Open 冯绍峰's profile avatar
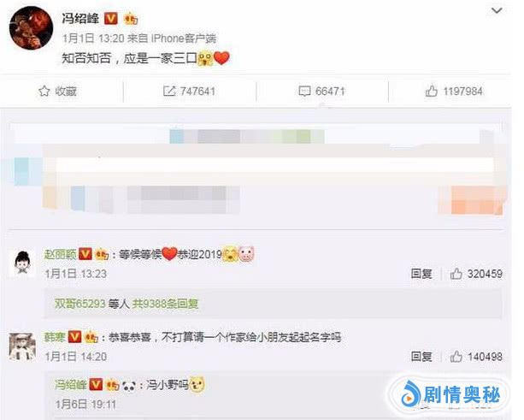524x420 pixels. pyautogui.click(x=31, y=28)
